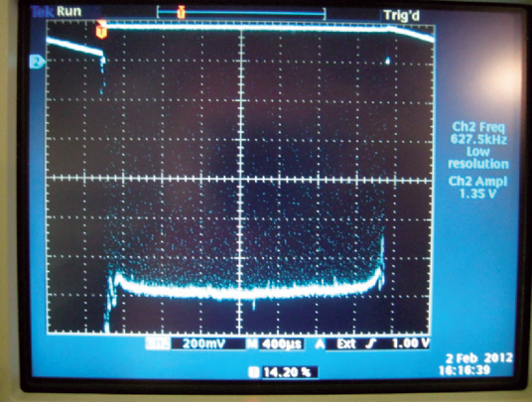Toggle the Run acquisition status indicator

point(68,12)
